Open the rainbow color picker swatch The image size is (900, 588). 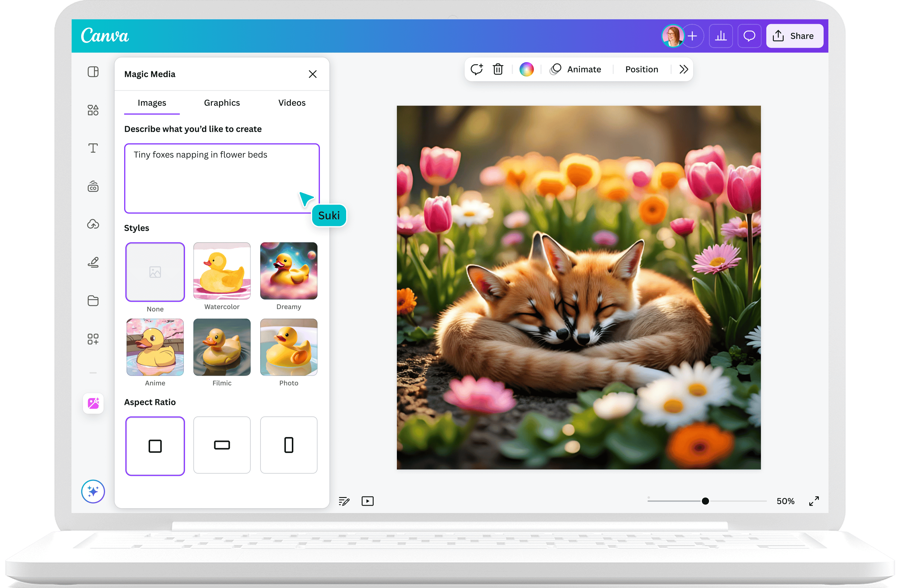click(526, 69)
